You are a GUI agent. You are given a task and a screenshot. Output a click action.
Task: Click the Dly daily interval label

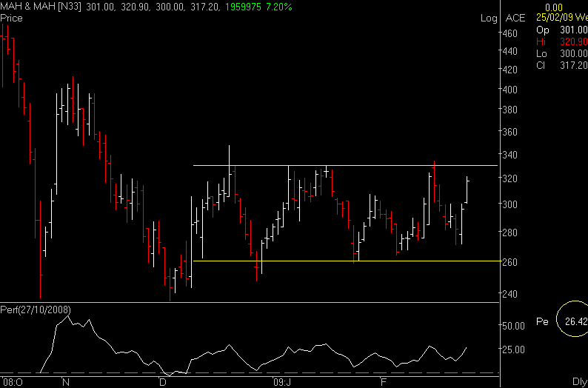point(580,382)
